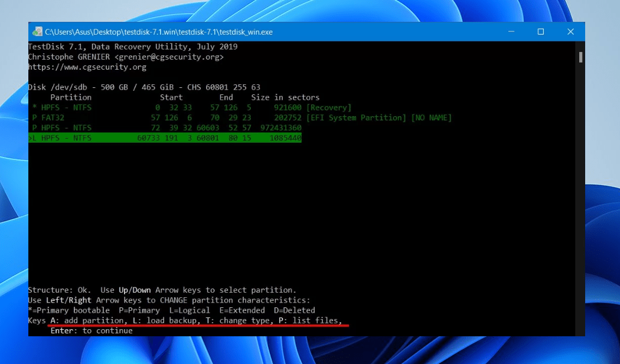This screenshot has height=364, width=620.
Task: Close the testdisk_win.exe console window
Action: pyautogui.click(x=570, y=32)
